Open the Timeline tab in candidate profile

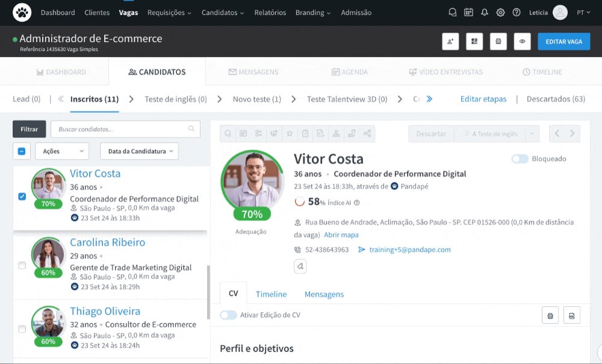tap(271, 294)
